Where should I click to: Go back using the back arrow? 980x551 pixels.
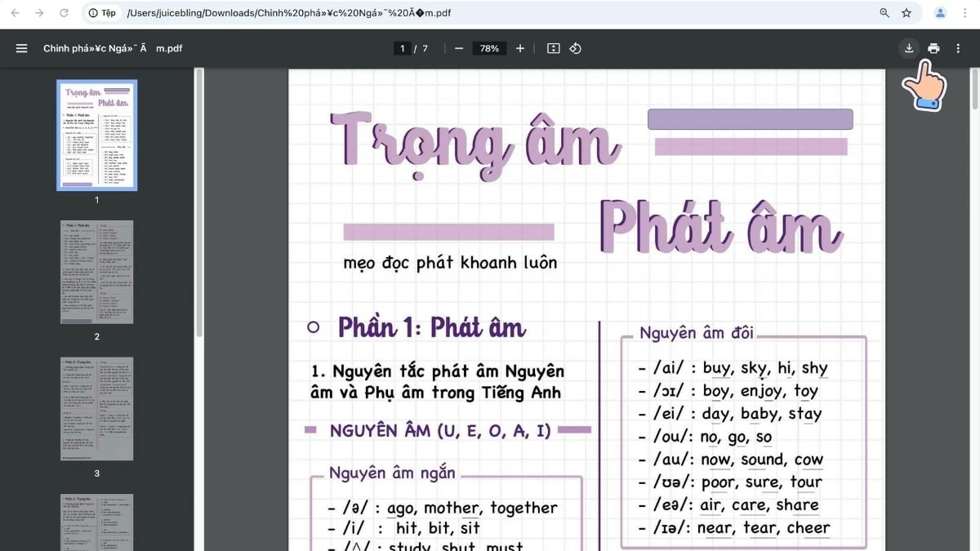tap(16, 13)
